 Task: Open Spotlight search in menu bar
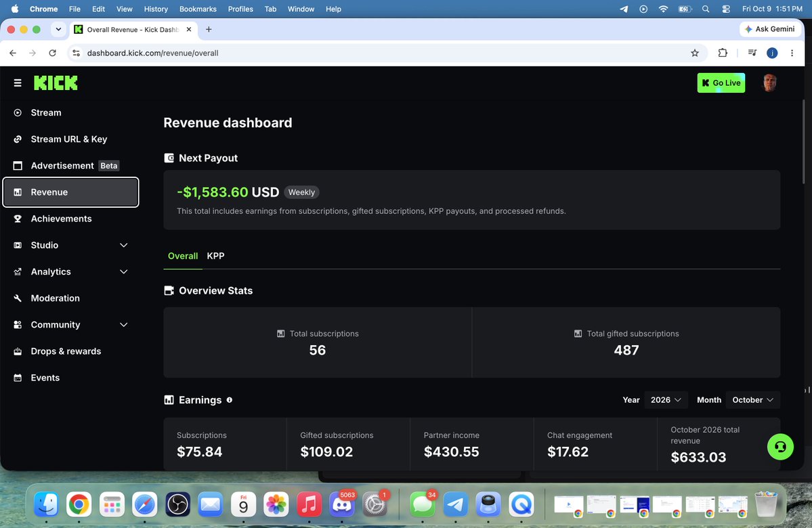click(705, 9)
